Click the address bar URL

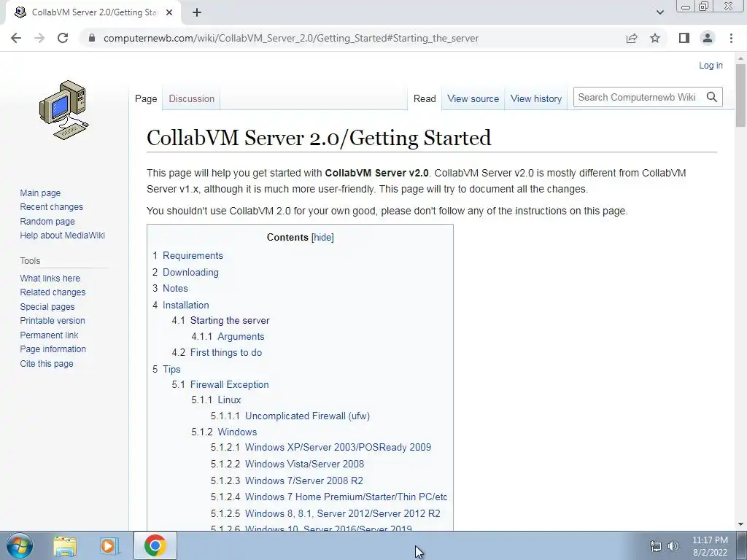(x=290, y=38)
